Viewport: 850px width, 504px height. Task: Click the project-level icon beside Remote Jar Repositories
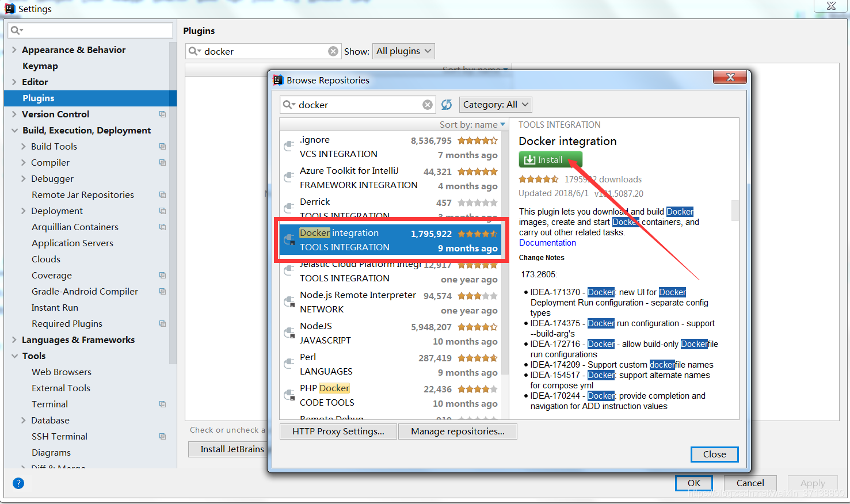click(x=162, y=194)
